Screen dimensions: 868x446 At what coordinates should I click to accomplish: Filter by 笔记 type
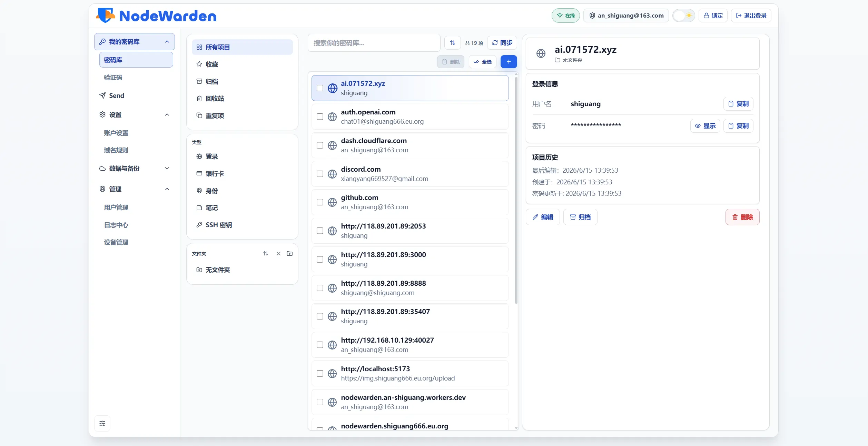point(242,208)
